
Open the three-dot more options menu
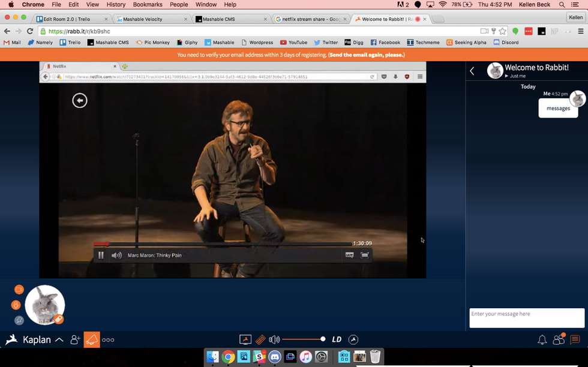pyautogui.click(x=108, y=340)
